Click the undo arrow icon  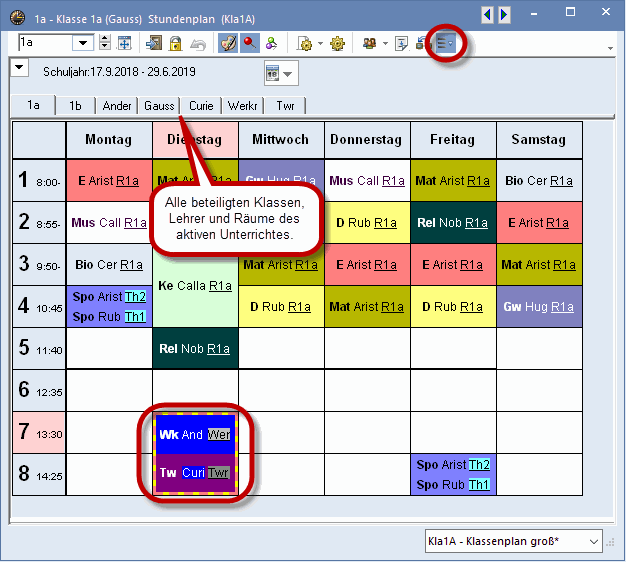click(198, 44)
